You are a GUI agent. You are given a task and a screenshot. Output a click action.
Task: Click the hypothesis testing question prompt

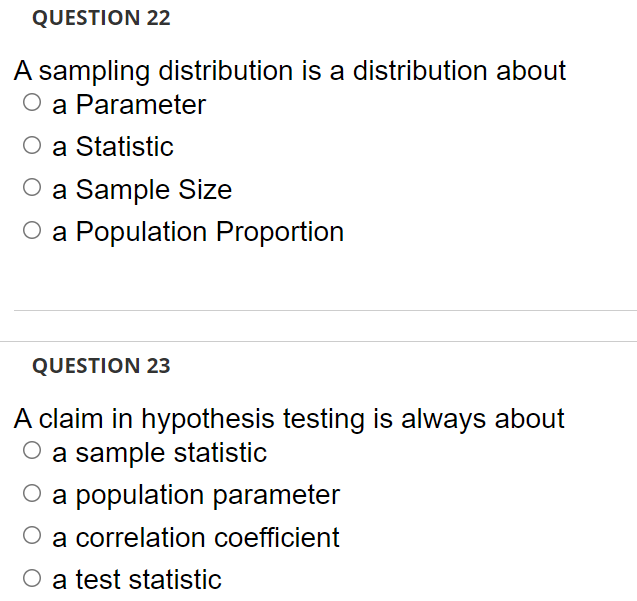click(x=289, y=419)
